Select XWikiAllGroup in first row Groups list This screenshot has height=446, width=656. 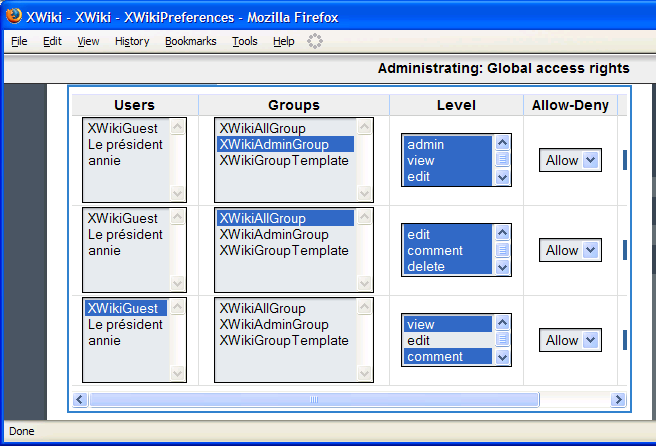285,128
